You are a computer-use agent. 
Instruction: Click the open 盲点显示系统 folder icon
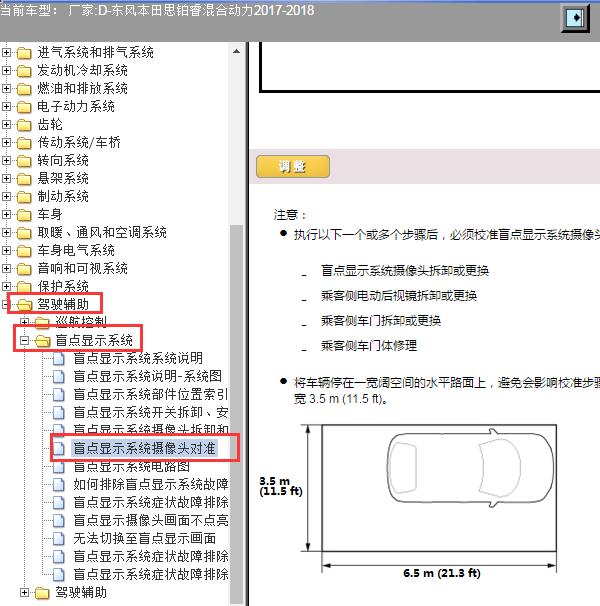(42, 340)
